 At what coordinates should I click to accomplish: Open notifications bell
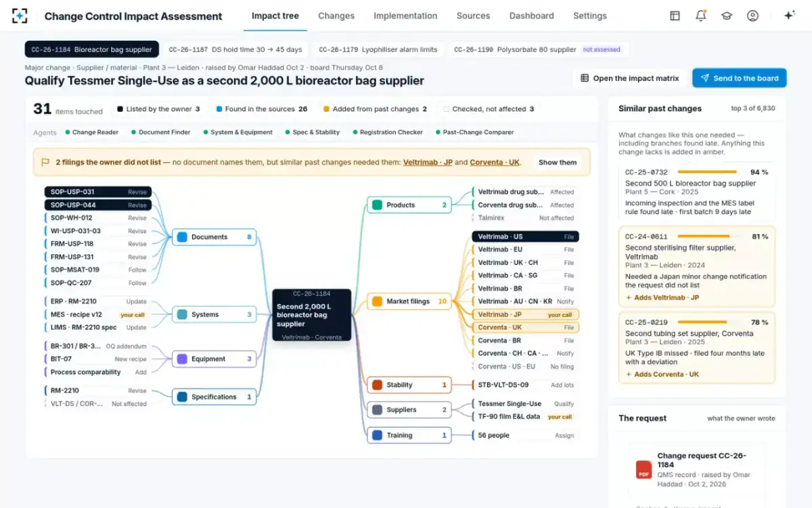[x=701, y=16]
